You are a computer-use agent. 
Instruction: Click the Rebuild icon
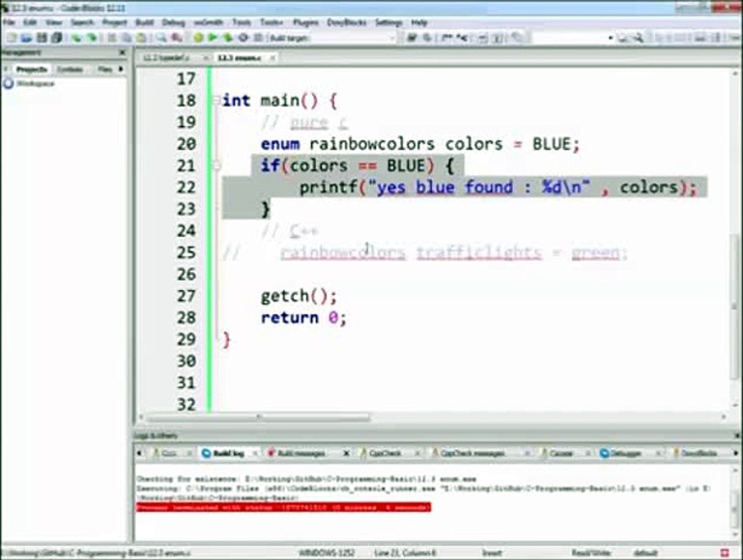coord(243,37)
